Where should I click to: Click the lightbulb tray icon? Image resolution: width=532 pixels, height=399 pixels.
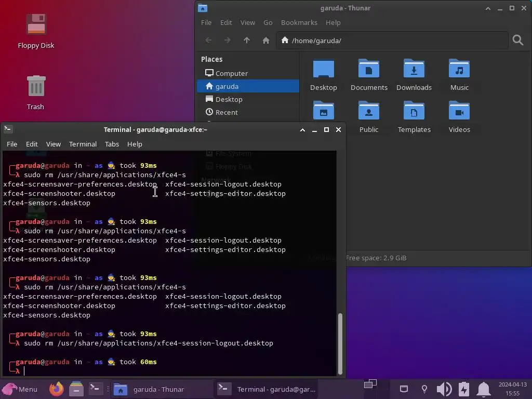tap(424, 389)
